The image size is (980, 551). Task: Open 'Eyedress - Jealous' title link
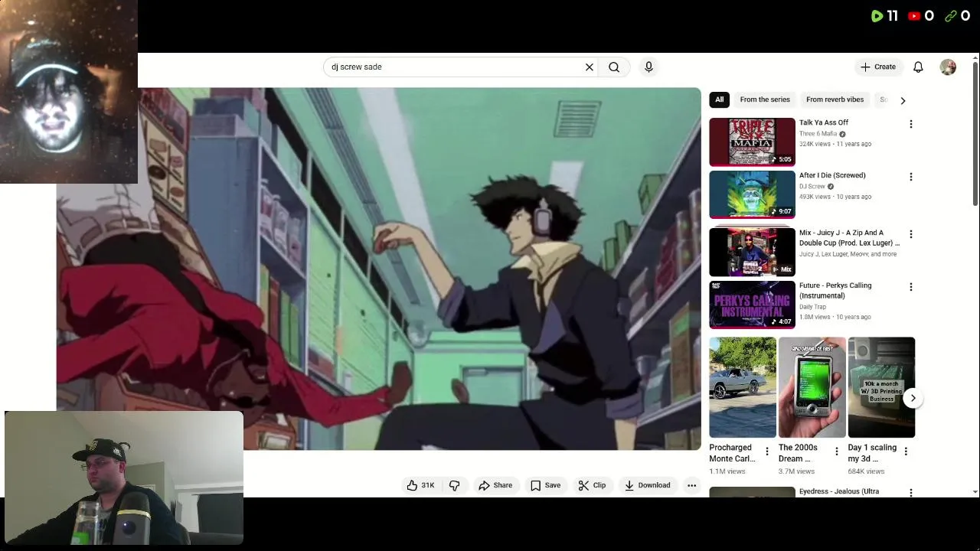(839, 492)
